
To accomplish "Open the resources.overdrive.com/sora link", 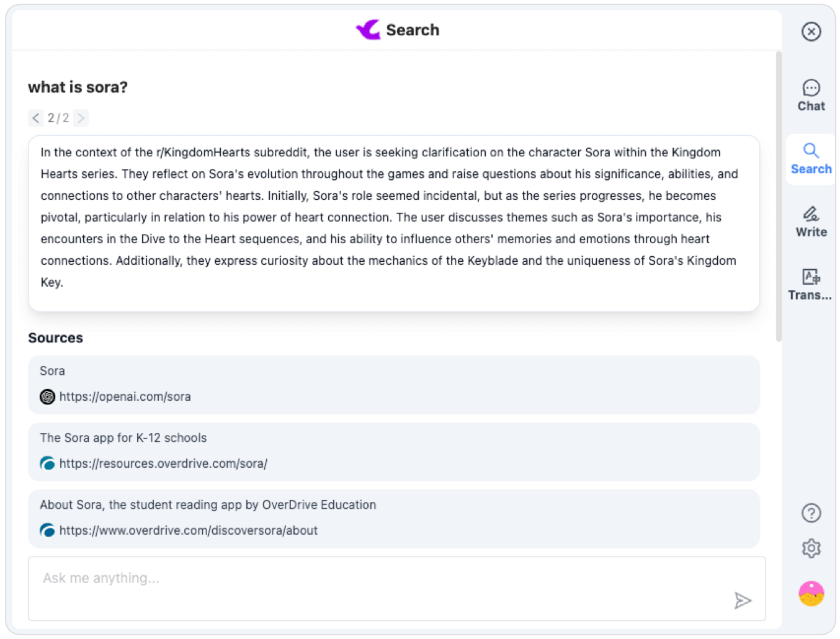I will click(163, 463).
